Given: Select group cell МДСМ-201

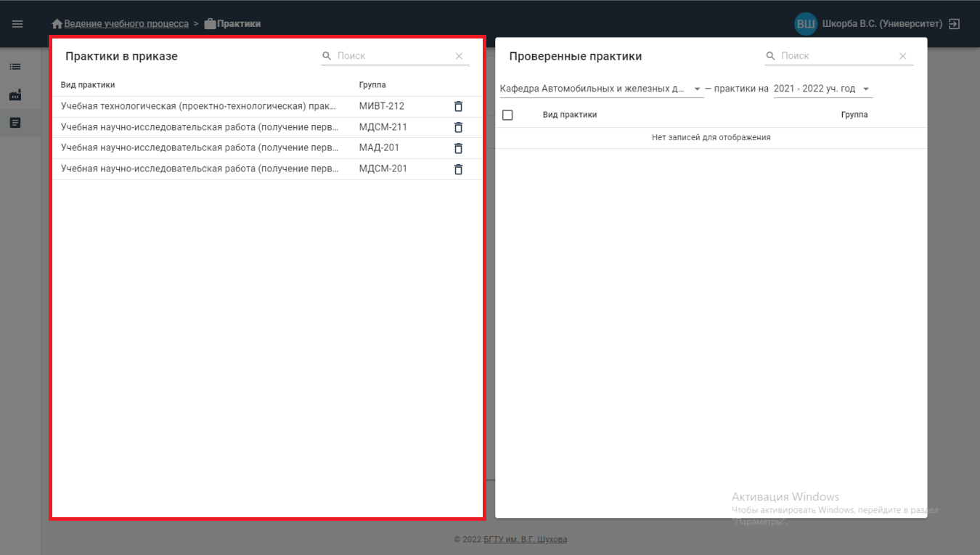Looking at the screenshot, I should pos(383,169).
